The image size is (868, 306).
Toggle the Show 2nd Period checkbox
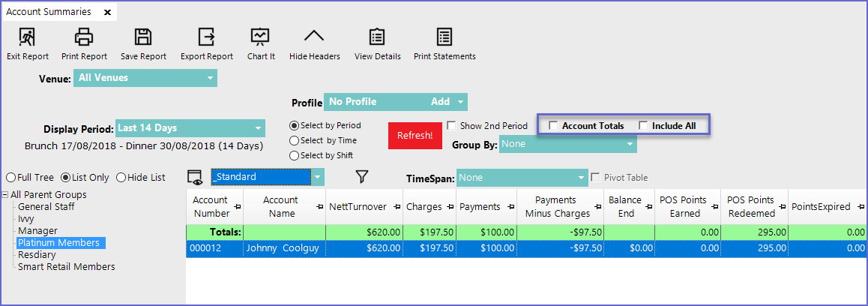(452, 125)
